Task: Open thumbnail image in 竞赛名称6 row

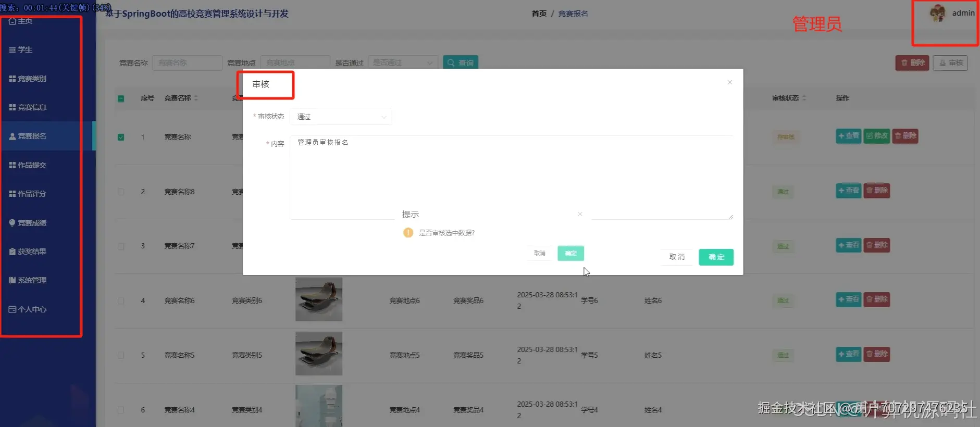Action: pos(319,299)
